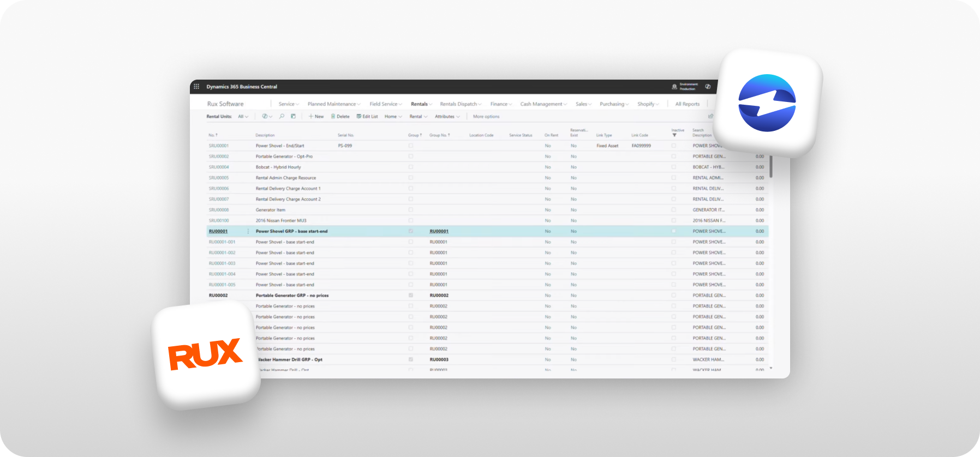Viewport: 980px width, 457px height.
Task: Click the On Rent column header
Action: pos(551,135)
